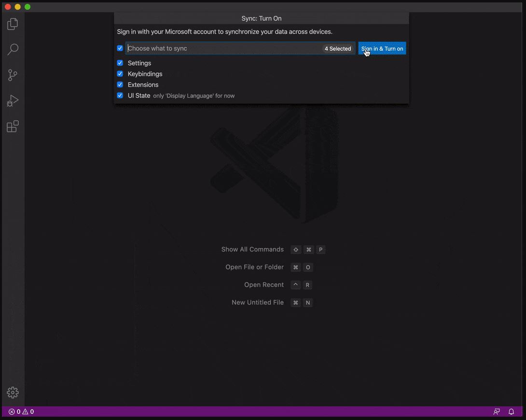The image size is (526, 420).
Task: Select the Settings row label
Action: tap(139, 63)
